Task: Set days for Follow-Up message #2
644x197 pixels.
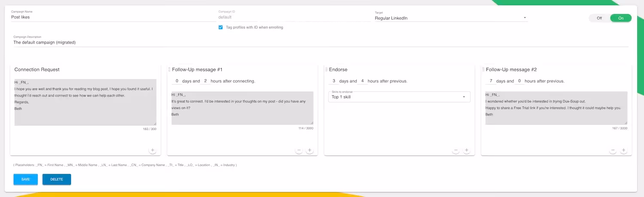Action: point(490,81)
